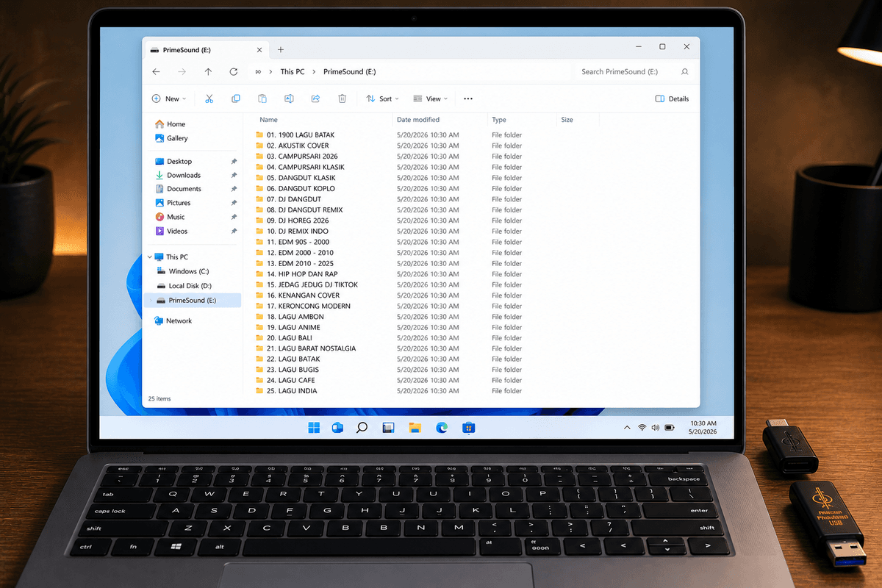Open File Explorer from the taskbar
Image resolution: width=882 pixels, height=588 pixels.
tap(415, 428)
